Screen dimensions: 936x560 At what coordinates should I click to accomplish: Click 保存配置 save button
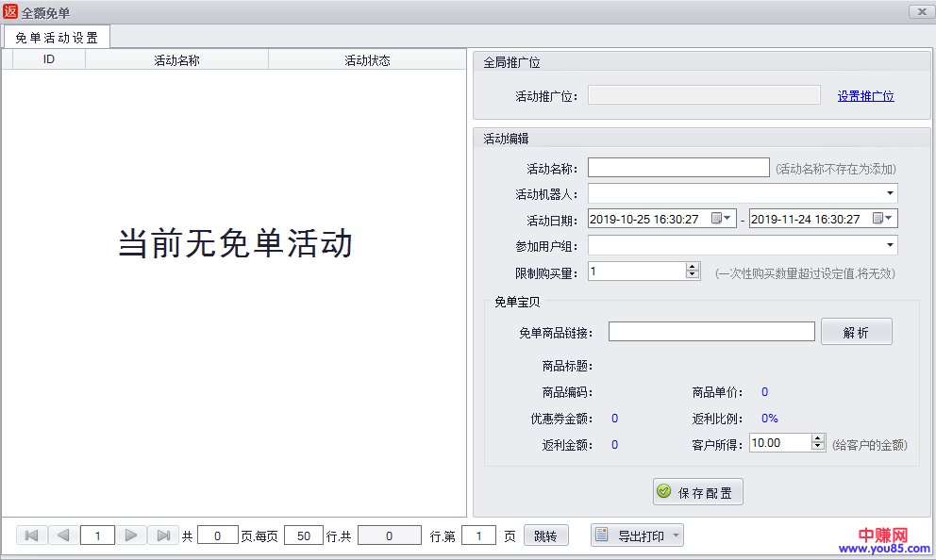[697, 492]
